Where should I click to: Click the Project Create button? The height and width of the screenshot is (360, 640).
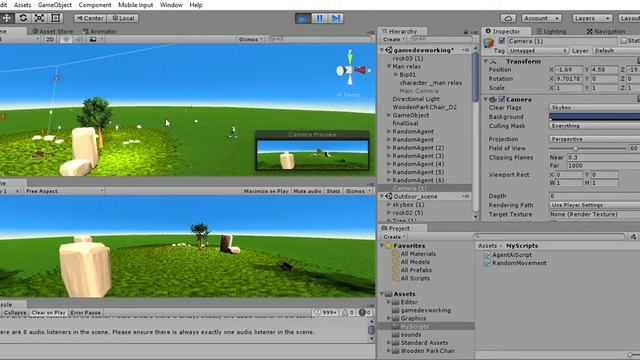(x=394, y=237)
